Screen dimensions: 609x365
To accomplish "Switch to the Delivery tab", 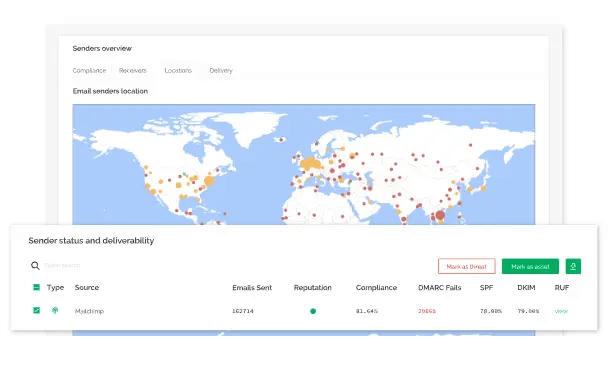I will pyautogui.click(x=221, y=70).
